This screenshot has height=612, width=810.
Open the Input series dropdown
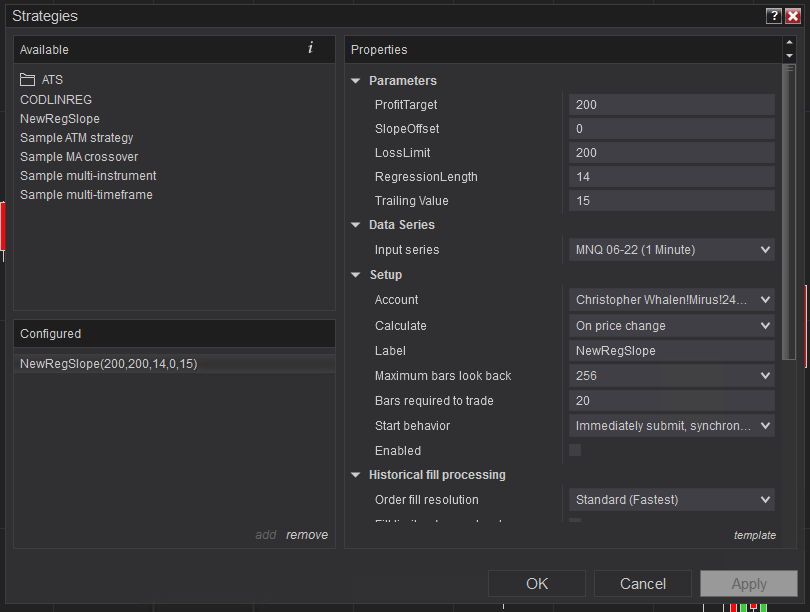671,250
